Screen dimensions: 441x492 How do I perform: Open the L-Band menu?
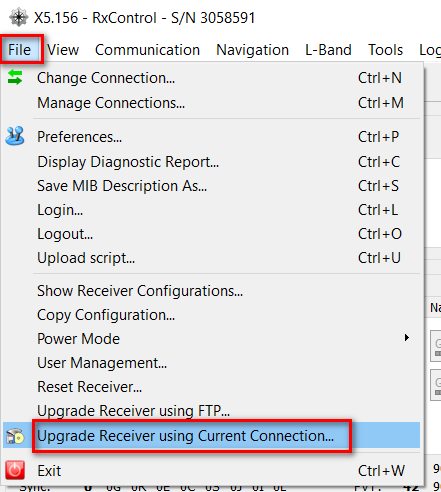[328, 50]
